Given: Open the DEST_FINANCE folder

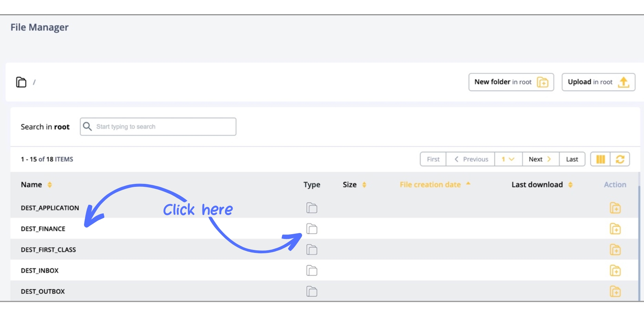Looking at the screenshot, I should pyautogui.click(x=43, y=229).
